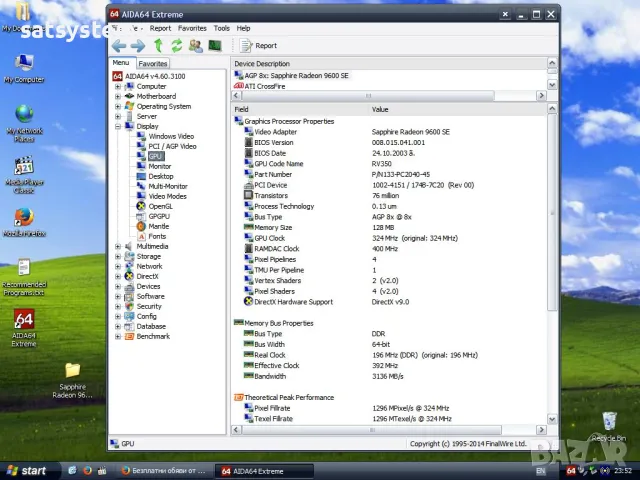Viewport: 640px width, 480px height.
Task: Click the Field column header
Action: pyautogui.click(x=242, y=109)
